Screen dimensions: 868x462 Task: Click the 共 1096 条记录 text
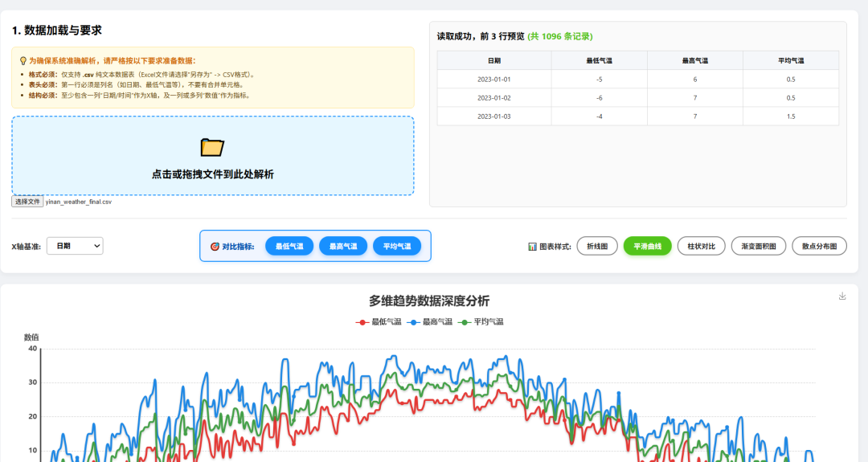coord(560,36)
